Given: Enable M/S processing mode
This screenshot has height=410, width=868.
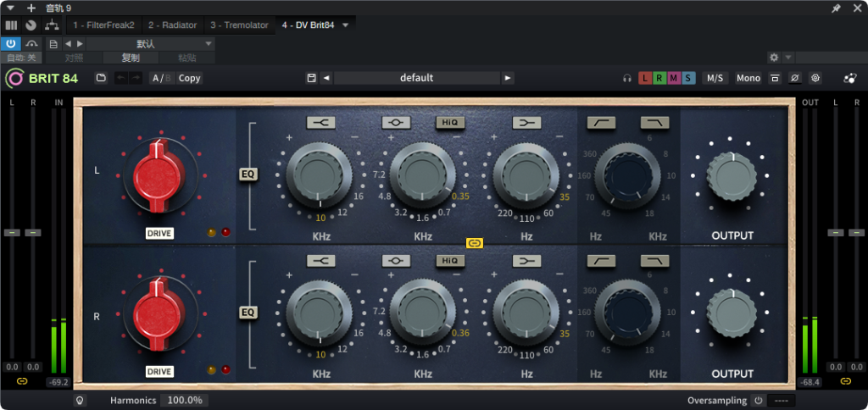Looking at the screenshot, I should tap(715, 78).
